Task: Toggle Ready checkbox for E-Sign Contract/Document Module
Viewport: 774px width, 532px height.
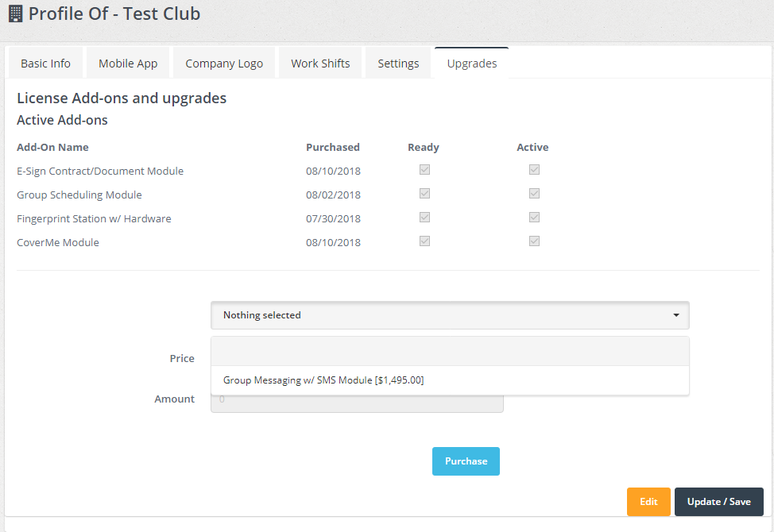Action: click(425, 170)
